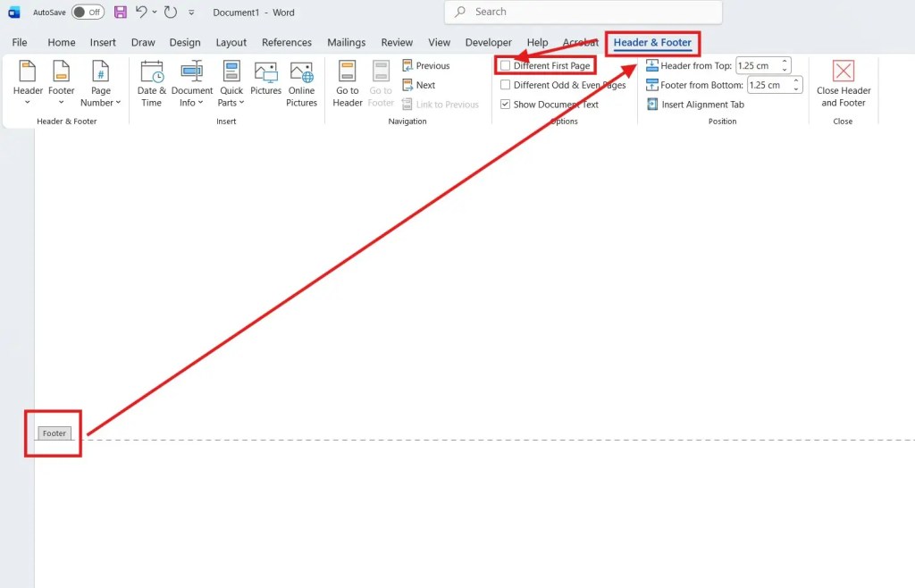915x588 pixels.
Task: Check Different Odd & Even Pages
Action: click(506, 85)
